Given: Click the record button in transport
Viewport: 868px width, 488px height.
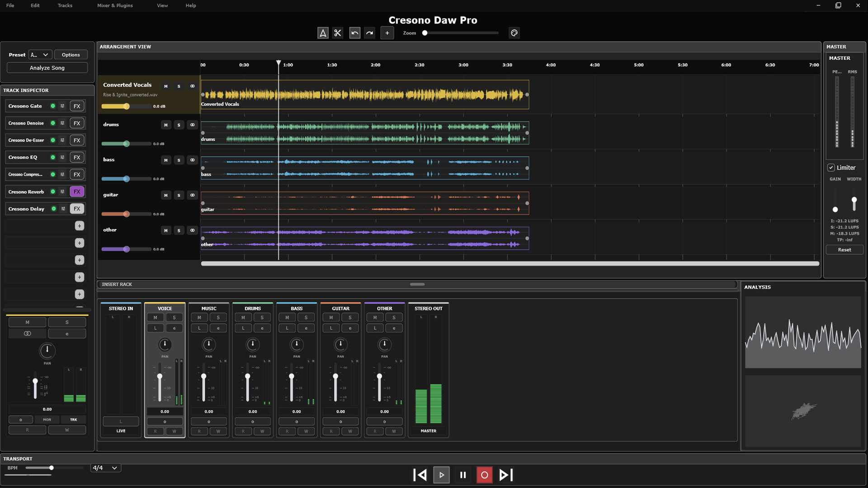Looking at the screenshot, I should click(x=484, y=475).
